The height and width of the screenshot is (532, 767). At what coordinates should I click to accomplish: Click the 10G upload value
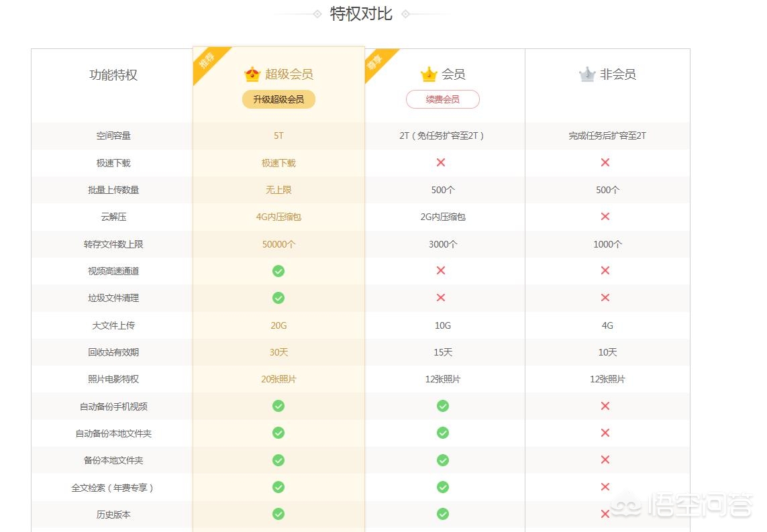[x=443, y=325]
